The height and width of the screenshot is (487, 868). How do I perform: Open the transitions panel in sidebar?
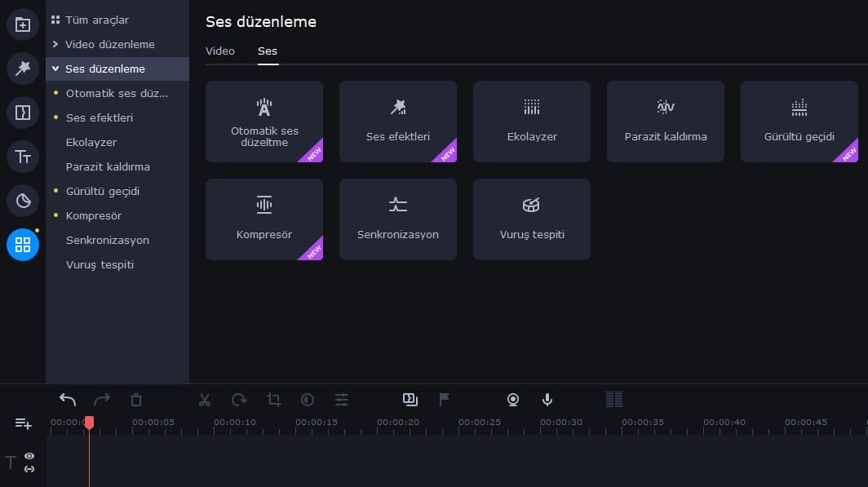(23, 113)
